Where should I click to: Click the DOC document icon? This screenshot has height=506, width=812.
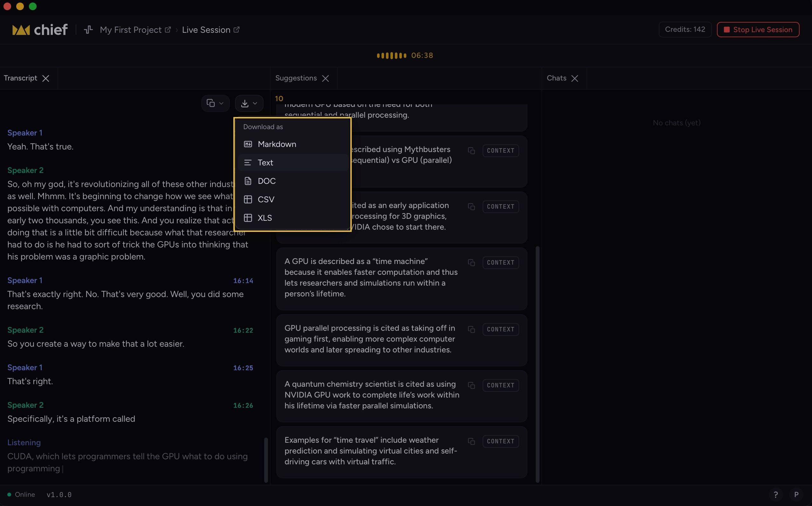(x=248, y=181)
